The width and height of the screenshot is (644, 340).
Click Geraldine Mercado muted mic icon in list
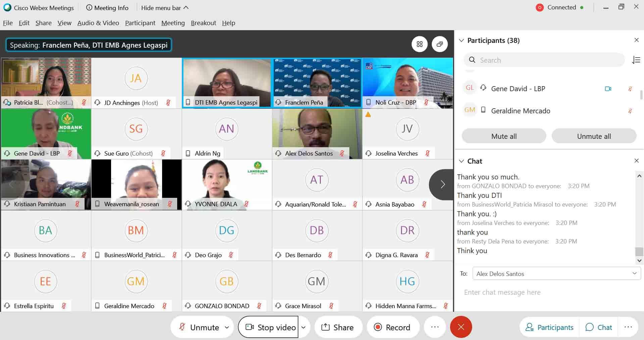click(630, 111)
